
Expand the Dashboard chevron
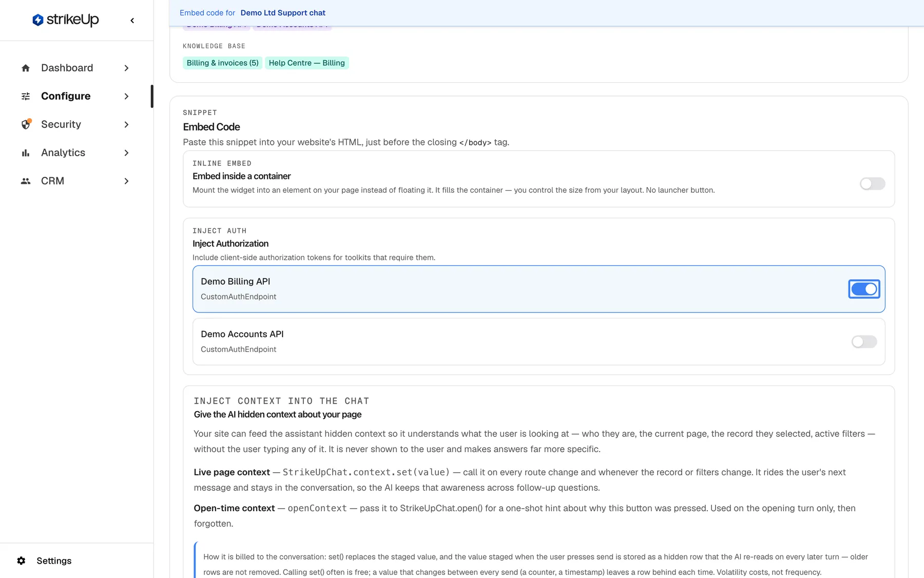(x=126, y=68)
